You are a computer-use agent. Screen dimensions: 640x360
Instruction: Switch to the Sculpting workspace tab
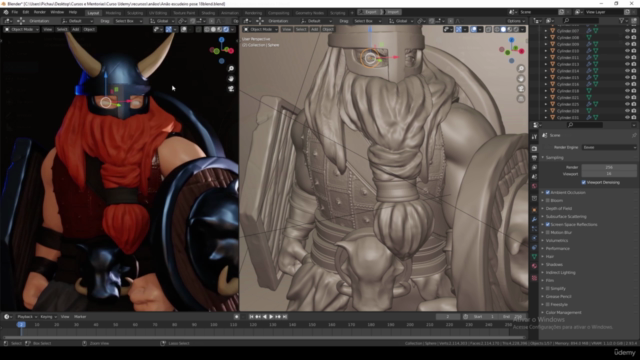[135, 13]
